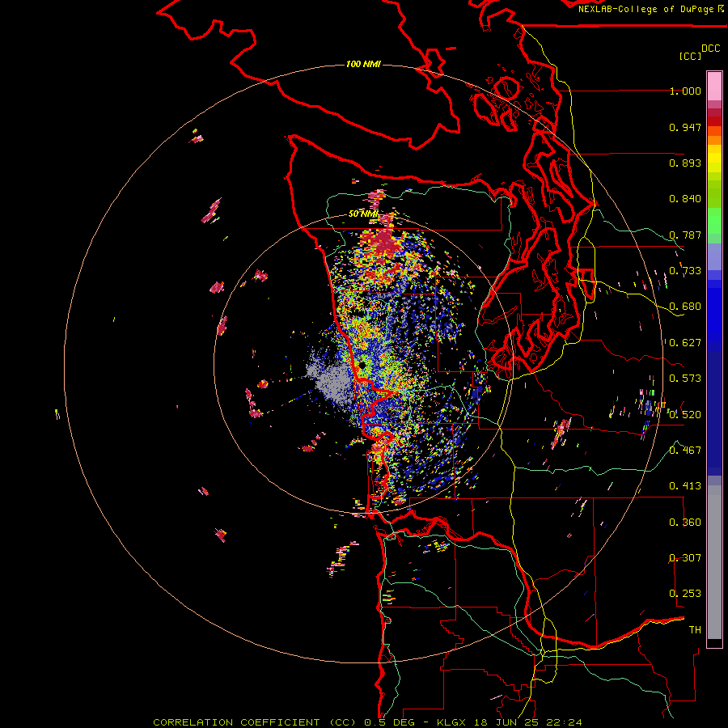
Task: Select the 0.307 scale value
Action: 685,557
